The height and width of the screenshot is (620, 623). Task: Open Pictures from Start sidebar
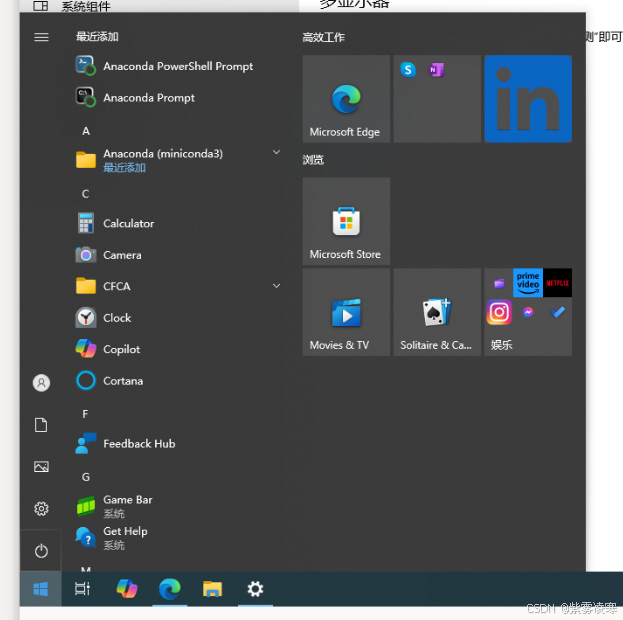(x=41, y=466)
